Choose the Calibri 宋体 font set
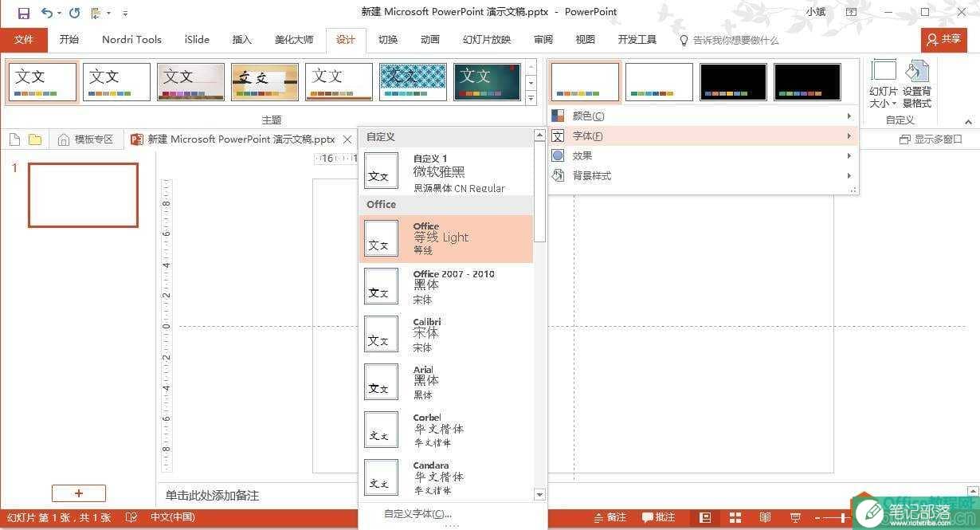980x530 pixels. tap(446, 334)
